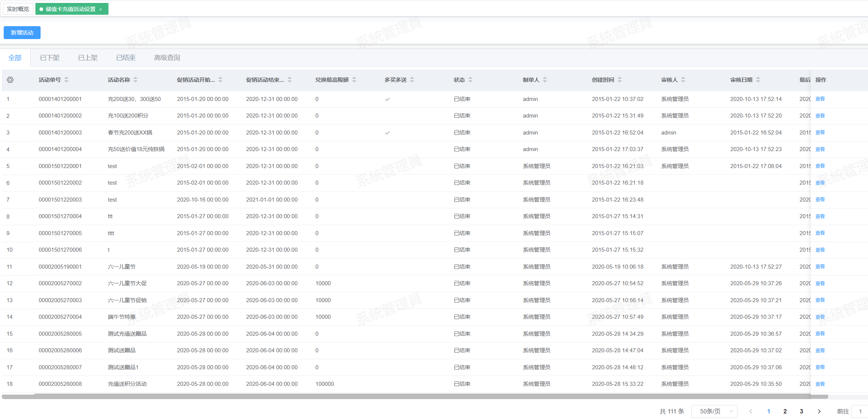Click the 新增活动 button

22,33
